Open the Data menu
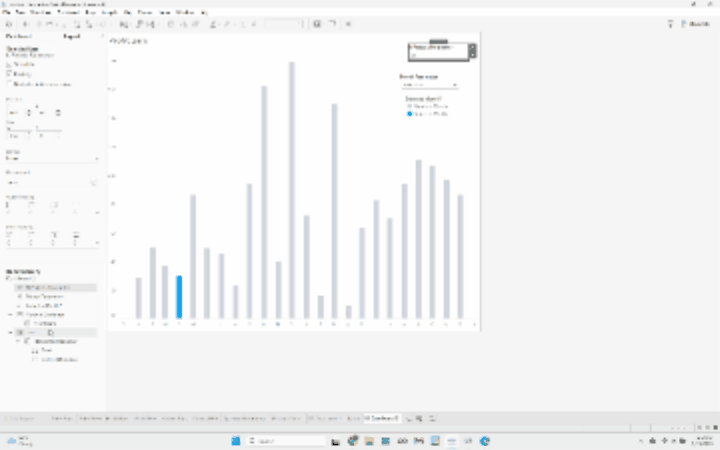Screen dimensions: 720x450 [x=20, y=12]
